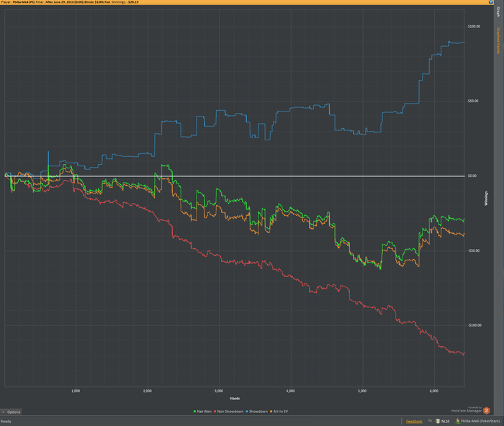The image size is (504, 426).
Task: Click the 3,000 hands axis label
Action: tap(219, 391)
